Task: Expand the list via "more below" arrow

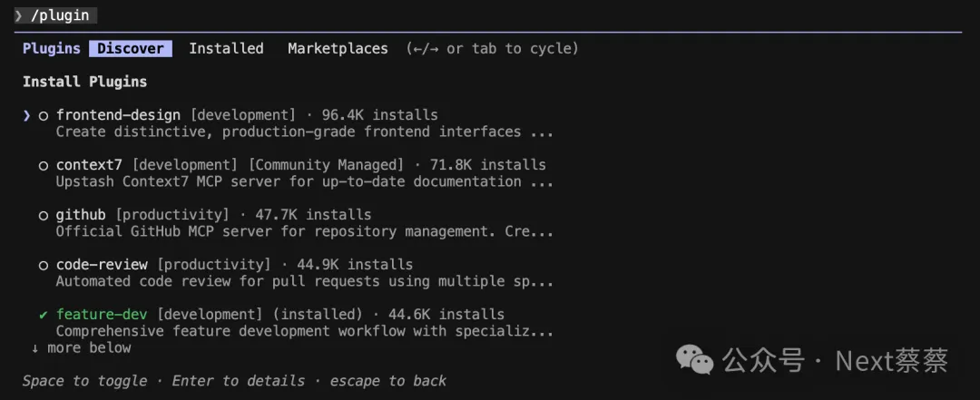Action: [x=35, y=348]
